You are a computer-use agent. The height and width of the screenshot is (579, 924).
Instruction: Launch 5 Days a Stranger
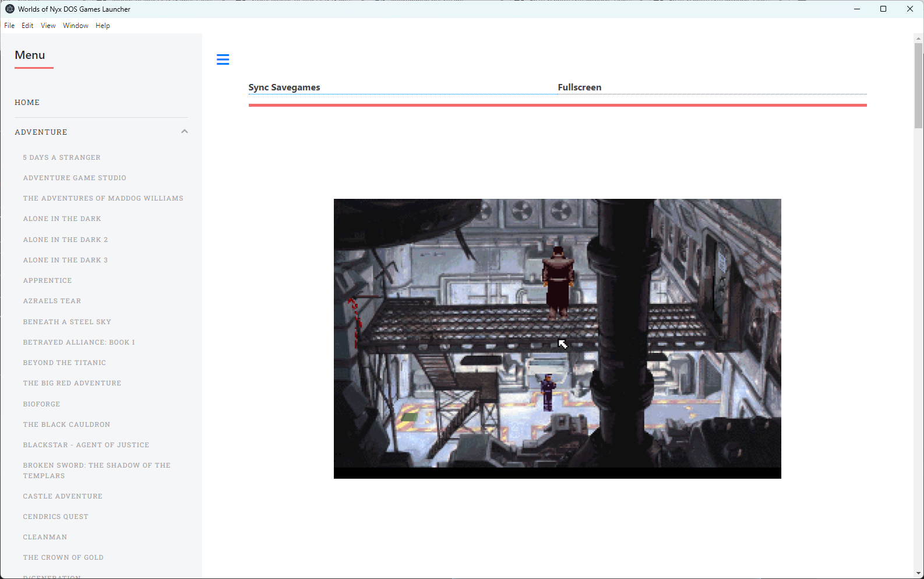click(62, 157)
